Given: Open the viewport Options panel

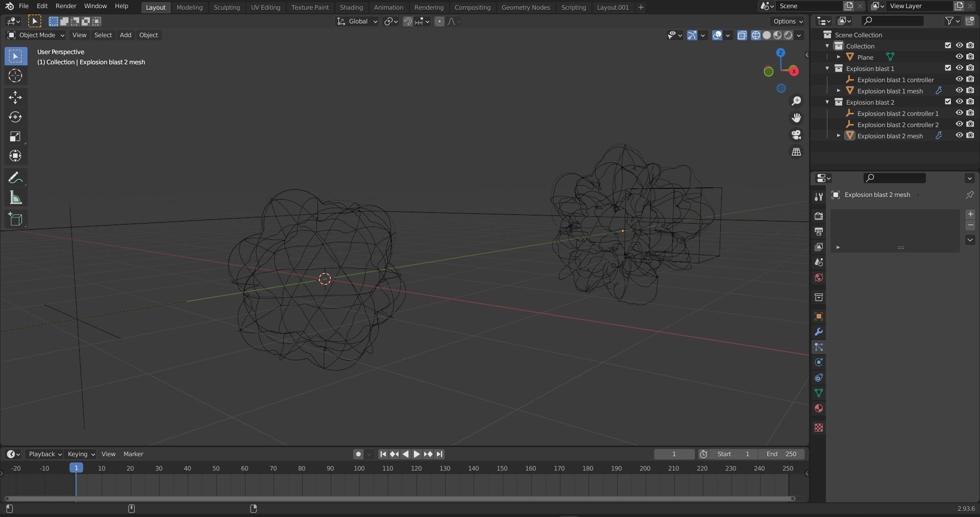Looking at the screenshot, I should 787,21.
